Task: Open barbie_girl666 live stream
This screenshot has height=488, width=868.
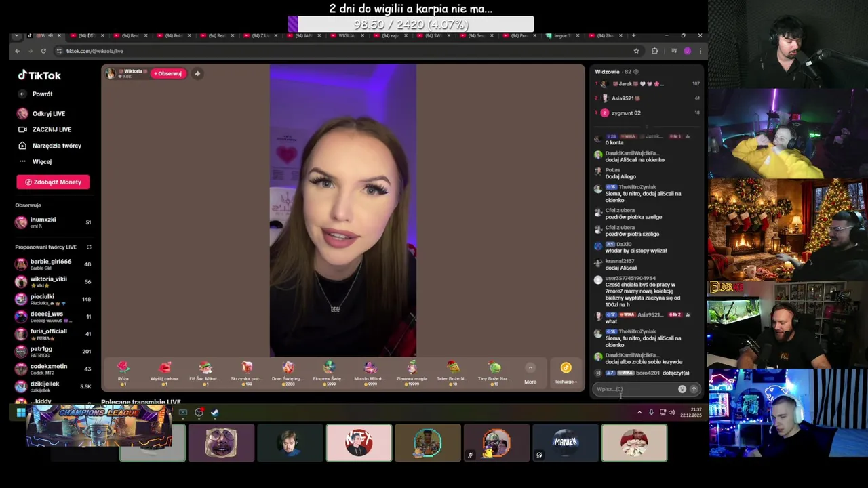Action: pyautogui.click(x=53, y=264)
